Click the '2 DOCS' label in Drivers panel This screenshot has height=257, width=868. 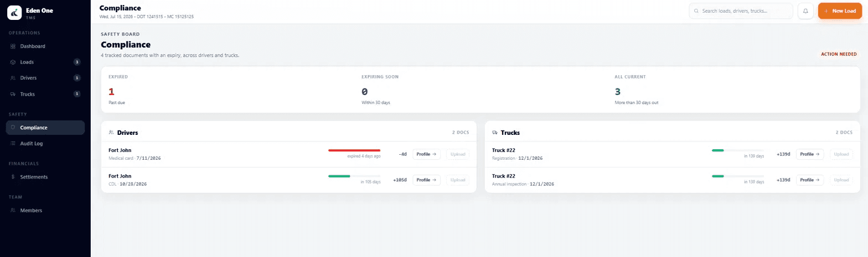coord(461,133)
